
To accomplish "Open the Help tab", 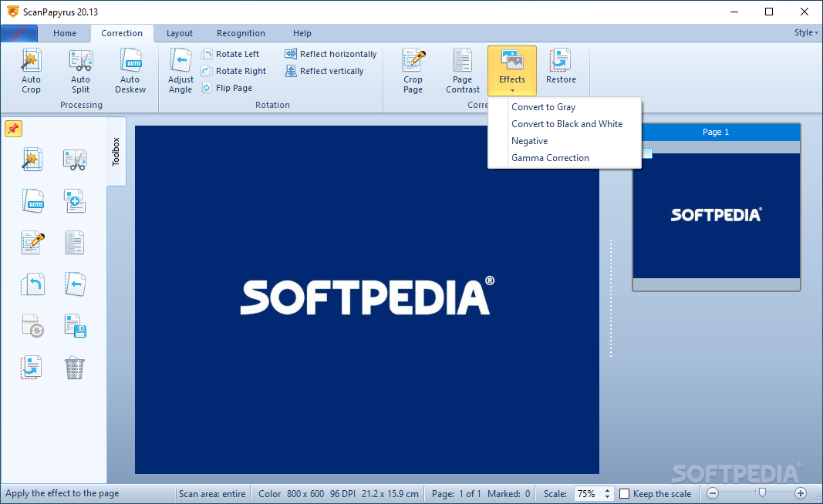I will (x=302, y=33).
